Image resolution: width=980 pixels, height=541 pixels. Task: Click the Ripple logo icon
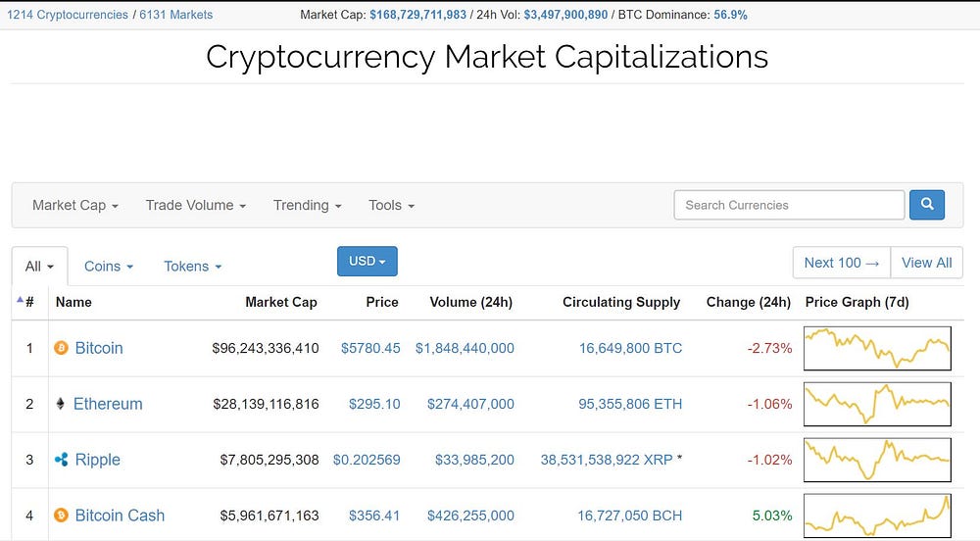[x=61, y=460]
